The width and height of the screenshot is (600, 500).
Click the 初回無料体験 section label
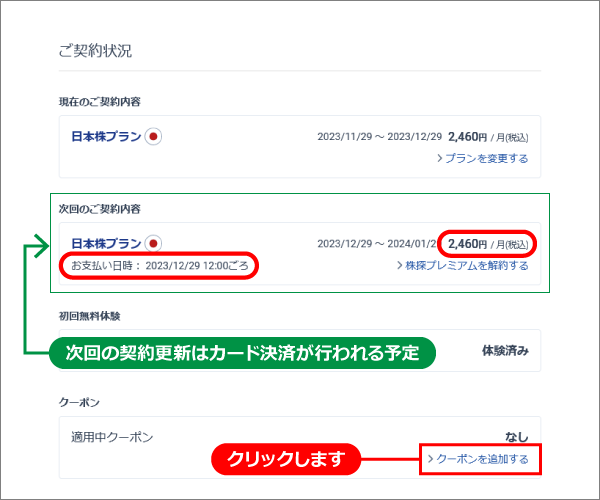click(90, 316)
